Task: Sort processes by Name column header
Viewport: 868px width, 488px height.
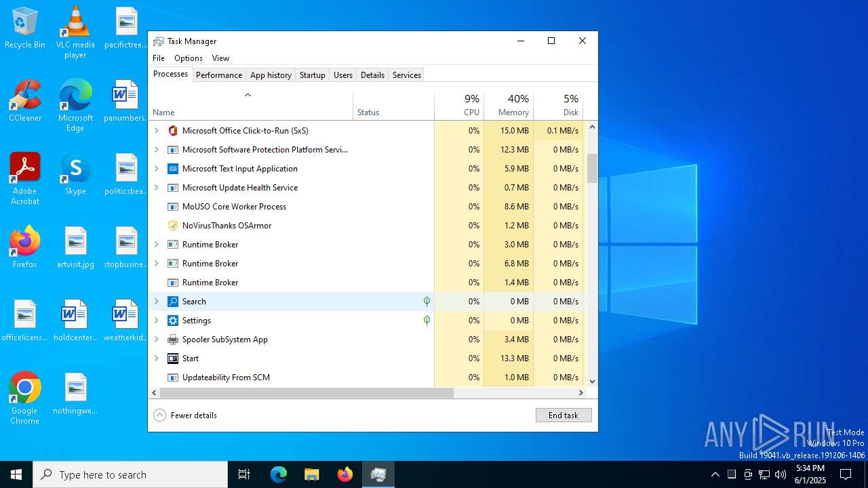Action: [x=250, y=106]
